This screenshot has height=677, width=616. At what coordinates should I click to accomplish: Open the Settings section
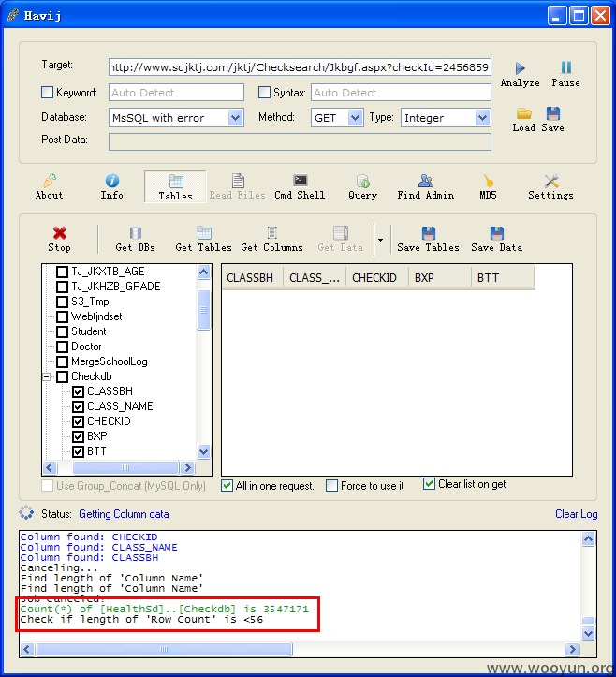point(550,187)
